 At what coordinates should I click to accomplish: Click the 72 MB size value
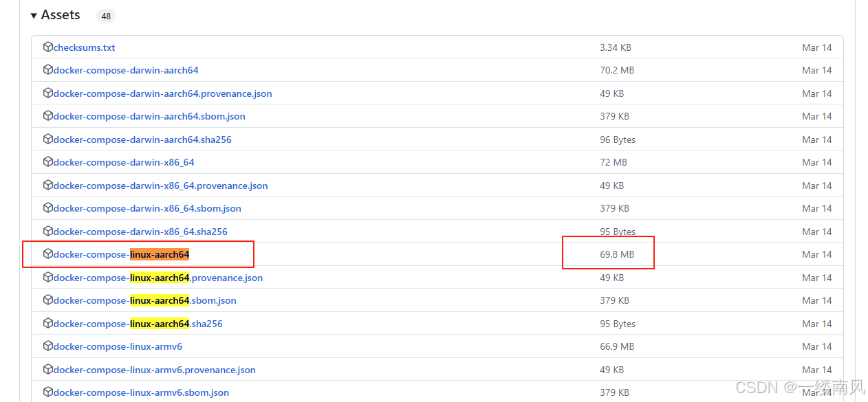tap(614, 162)
